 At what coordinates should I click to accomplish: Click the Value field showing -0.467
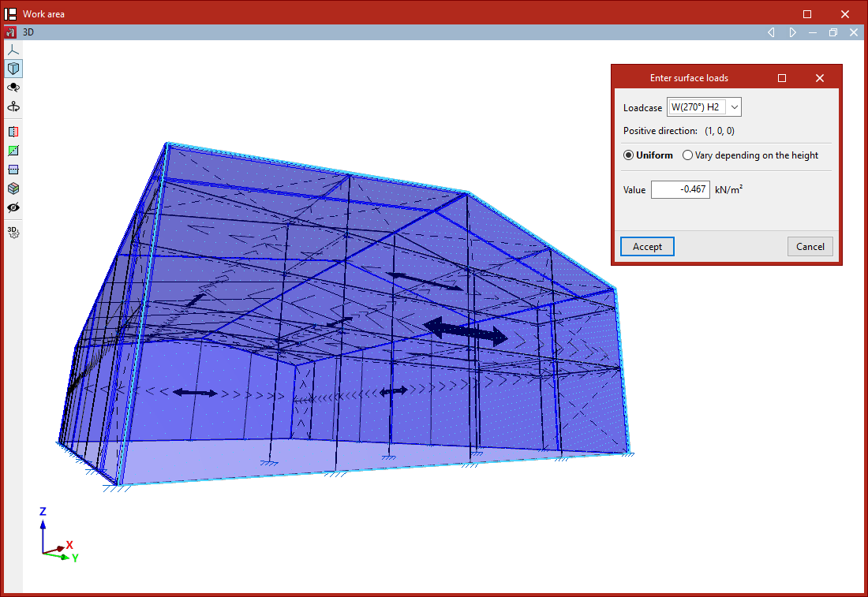680,189
